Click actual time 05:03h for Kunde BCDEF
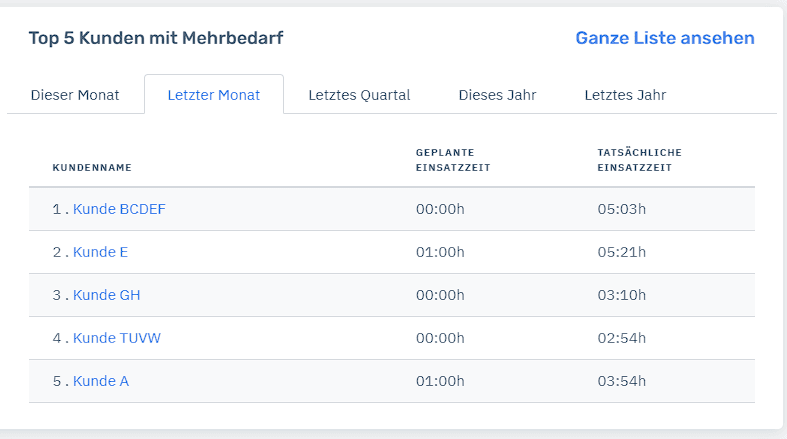Viewport: 787px width, 439px height. tap(622, 209)
